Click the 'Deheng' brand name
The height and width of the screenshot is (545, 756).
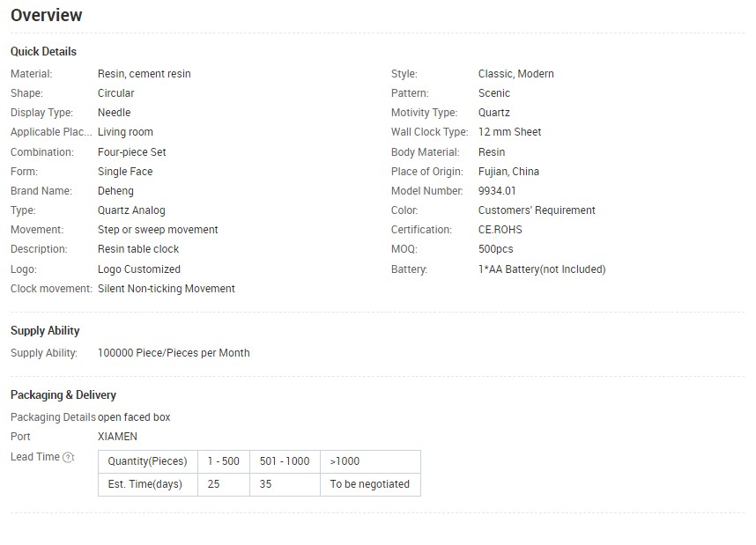pyautogui.click(x=115, y=191)
